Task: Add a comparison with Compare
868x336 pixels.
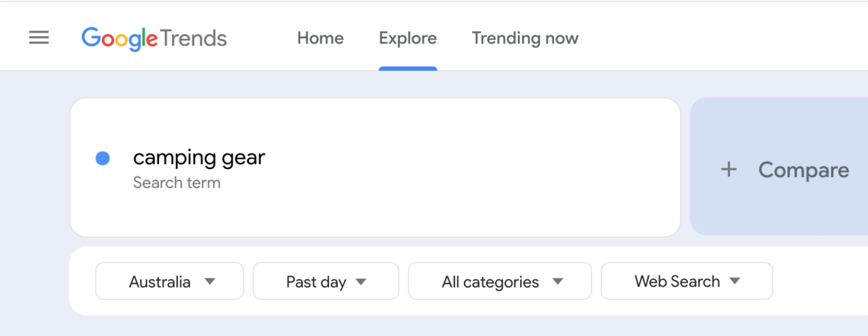Action: click(803, 170)
